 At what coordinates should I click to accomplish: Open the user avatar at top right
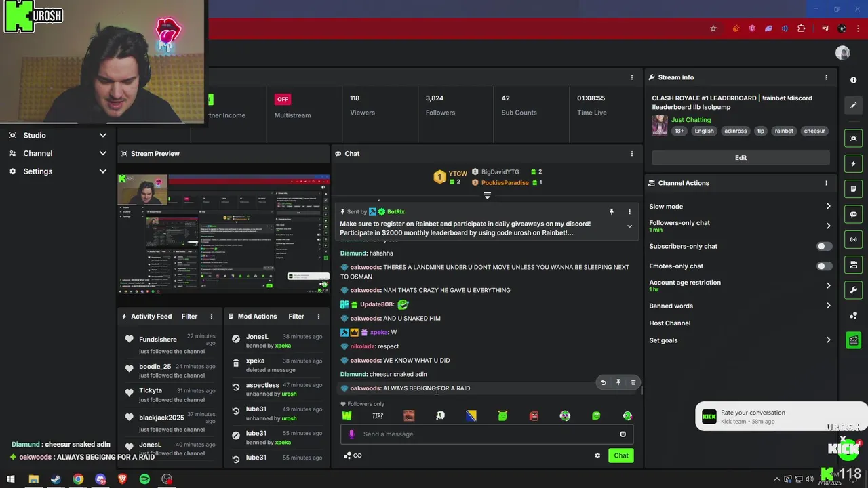[843, 53]
